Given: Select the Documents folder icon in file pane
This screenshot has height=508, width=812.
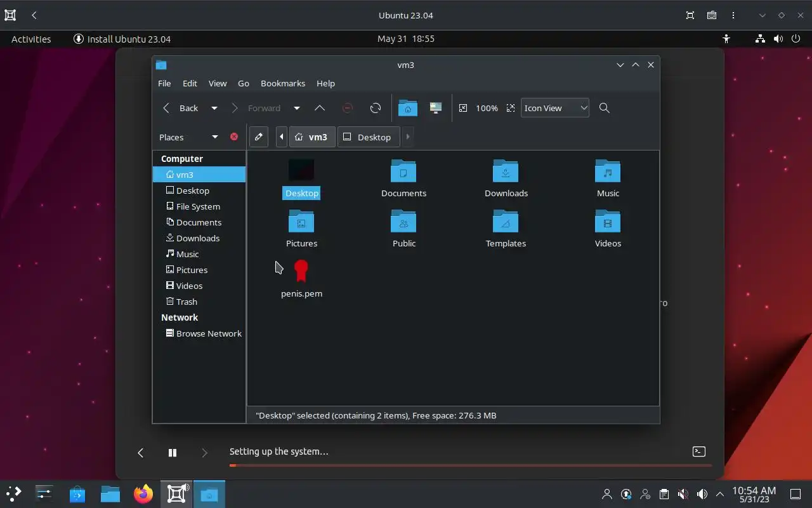Looking at the screenshot, I should pyautogui.click(x=403, y=170).
